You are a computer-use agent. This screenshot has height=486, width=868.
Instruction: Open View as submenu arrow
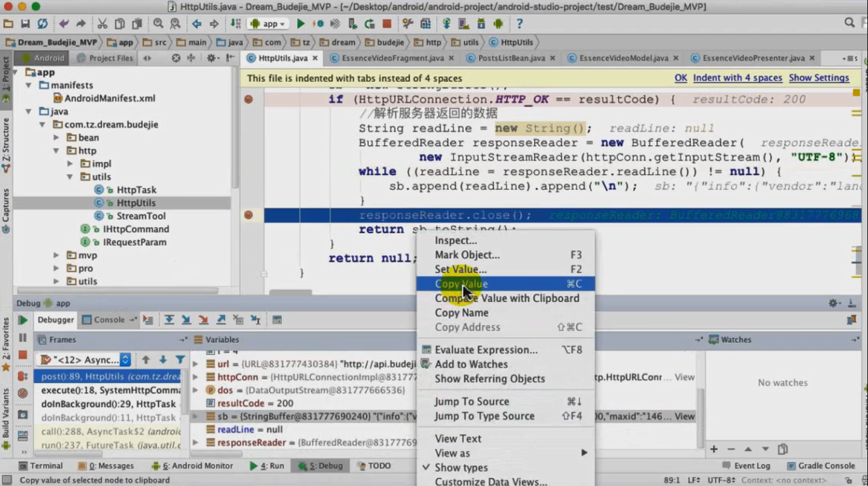(584, 453)
